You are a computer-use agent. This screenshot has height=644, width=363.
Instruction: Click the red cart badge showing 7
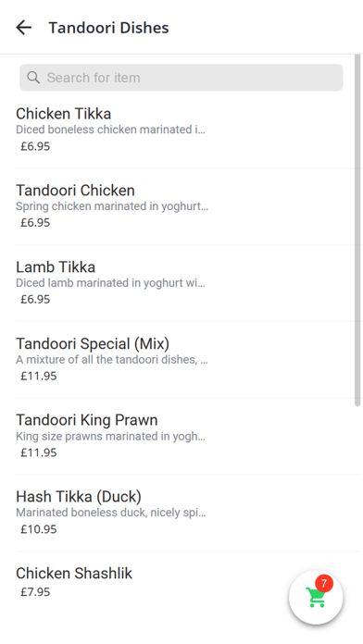tap(324, 583)
